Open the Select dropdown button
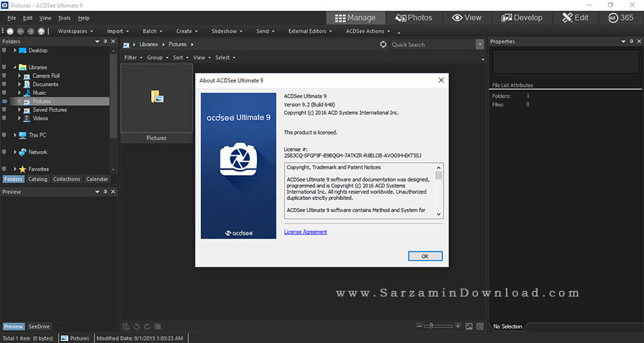Image resolution: width=644 pixels, height=343 pixels. (225, 57)
